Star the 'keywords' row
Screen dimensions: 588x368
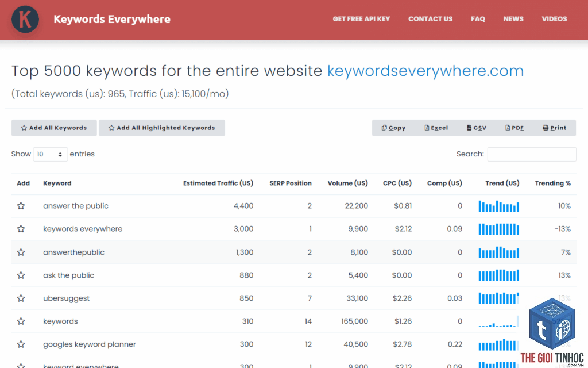point(21,321)
